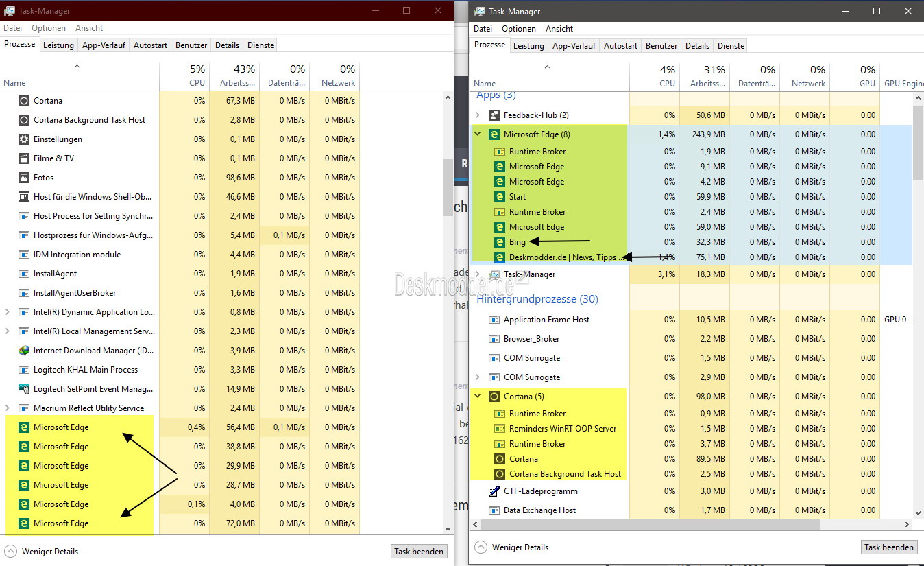The height and width of the screenshot is (566, 924).
Task: Sort by Arbeitsspeicher column in right window
Action: [705, 77]
